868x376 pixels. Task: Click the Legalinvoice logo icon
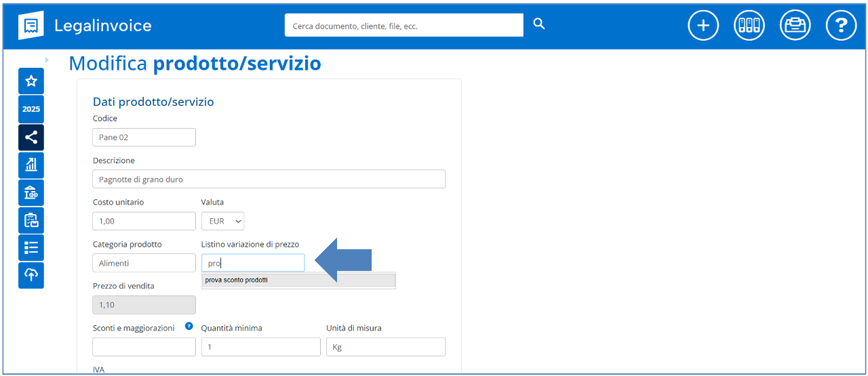click(31, 26)
